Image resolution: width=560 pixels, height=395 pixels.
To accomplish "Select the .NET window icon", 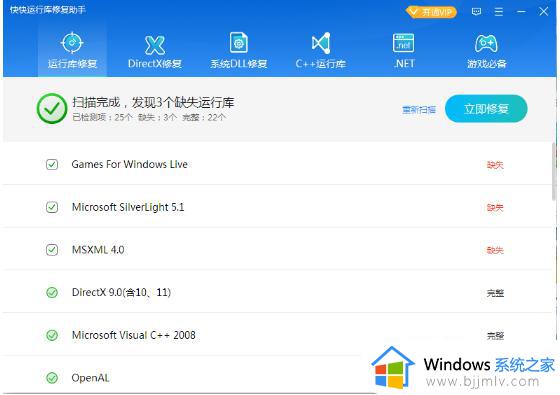I will pyautogui.click(x=404, y=43).
